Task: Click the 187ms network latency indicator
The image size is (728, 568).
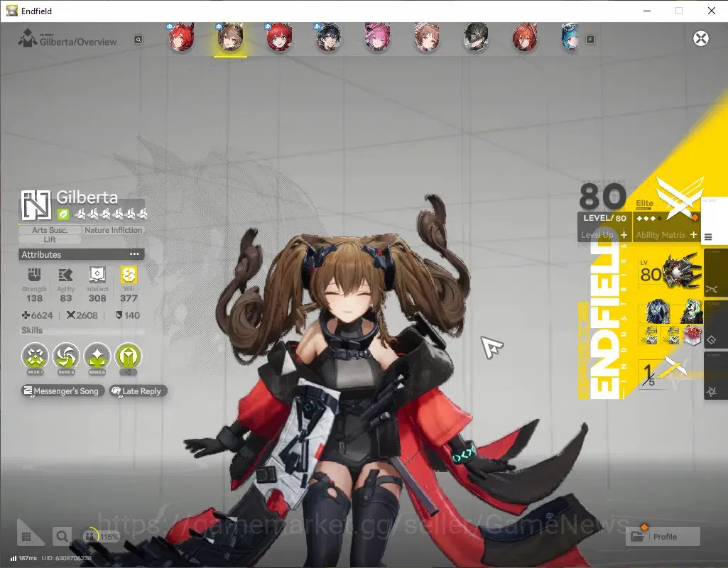Action: pos(23,558)
